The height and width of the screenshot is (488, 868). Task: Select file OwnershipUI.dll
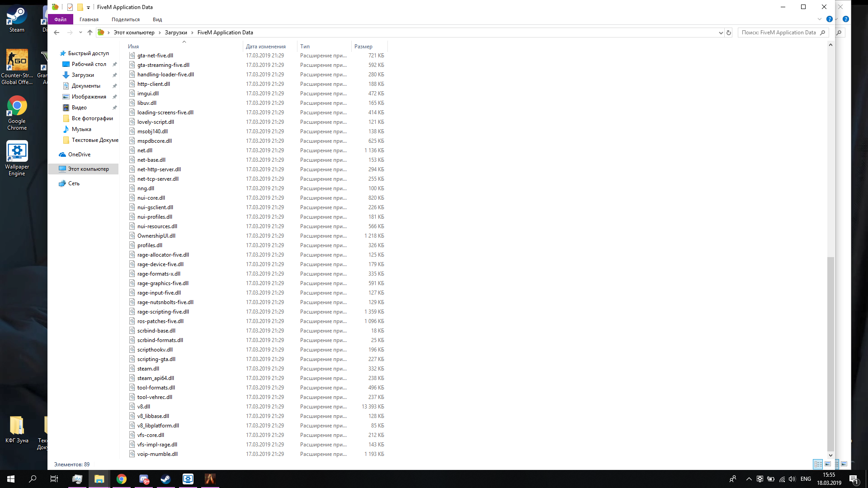[156, 236]
